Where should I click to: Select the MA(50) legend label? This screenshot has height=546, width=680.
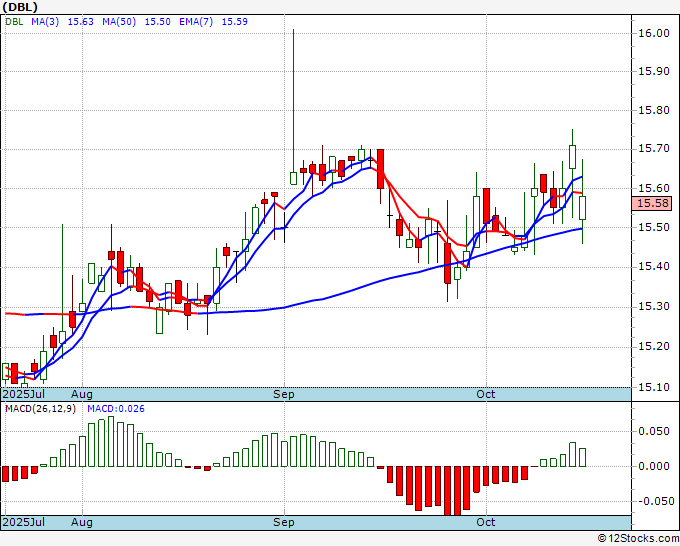click(x=119, y=22)
